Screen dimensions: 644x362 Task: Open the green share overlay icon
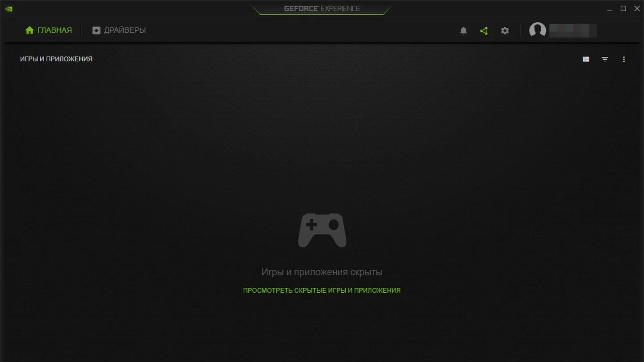484,31
